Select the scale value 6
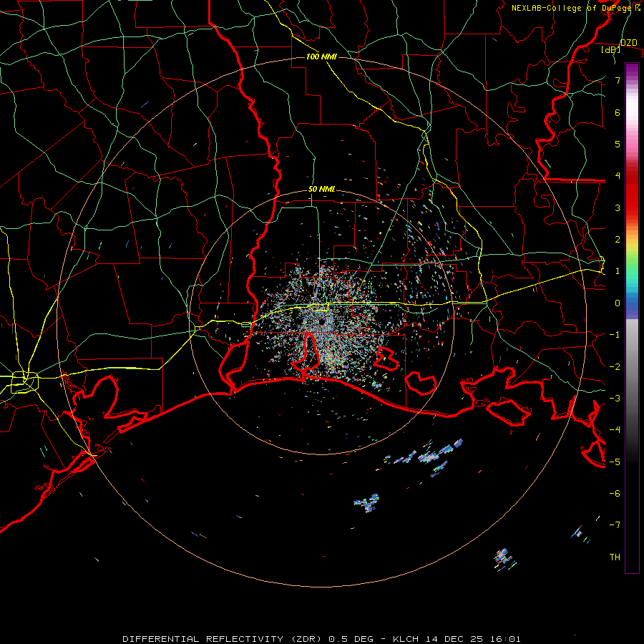Image resolution: width=644 pixels, height=644 pixels. (x=618, y=112)
